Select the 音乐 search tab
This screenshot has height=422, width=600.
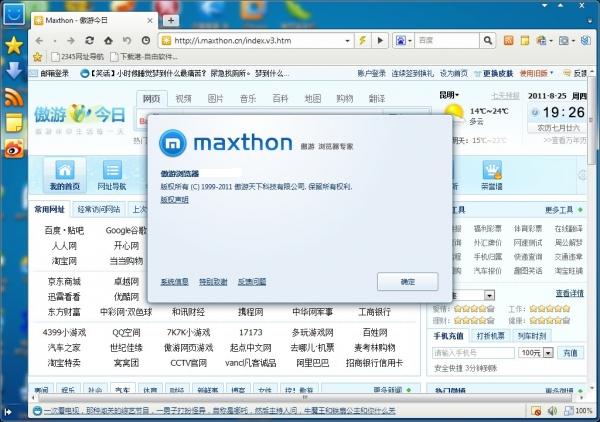point(248,99)
